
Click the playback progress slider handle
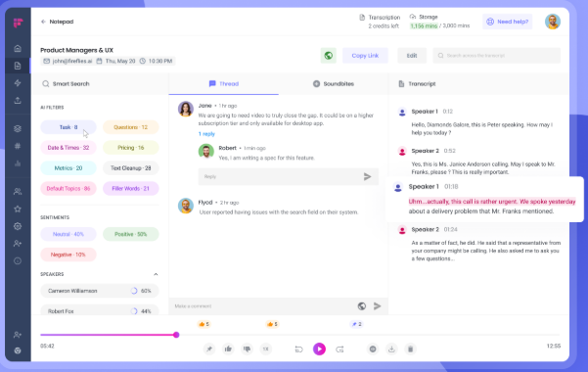pyautogui.click(x=176, y=335)
